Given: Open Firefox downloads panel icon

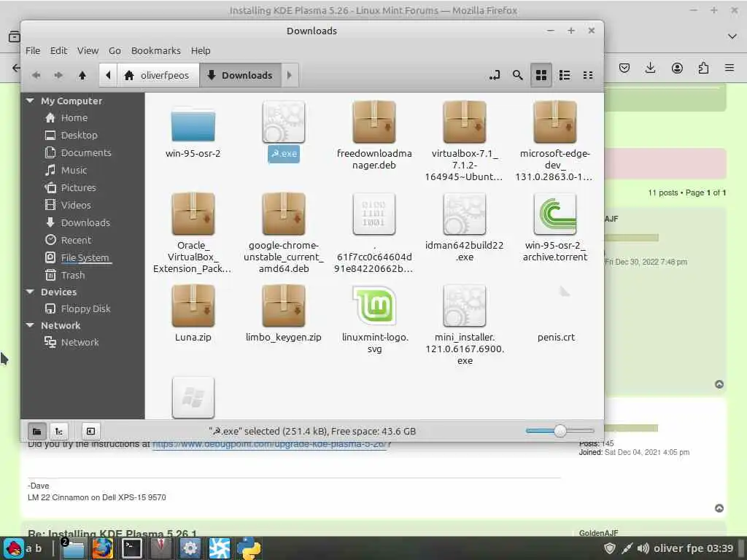Looking at the screenshot, I should [650, 68].
